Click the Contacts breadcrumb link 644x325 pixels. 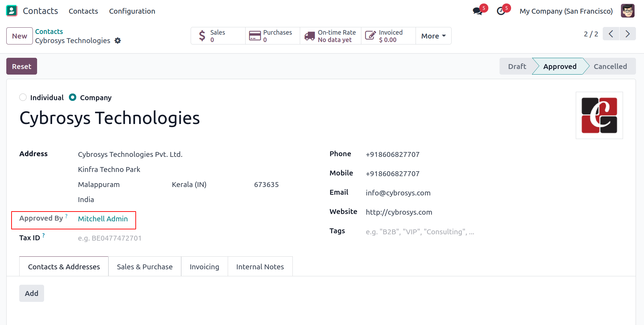pos(49,32)
